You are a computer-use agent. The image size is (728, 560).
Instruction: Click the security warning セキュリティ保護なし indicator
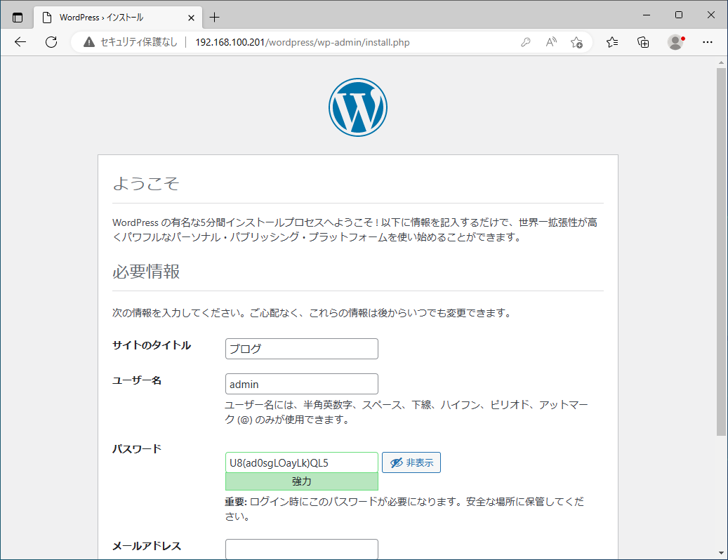coord(130,42)
